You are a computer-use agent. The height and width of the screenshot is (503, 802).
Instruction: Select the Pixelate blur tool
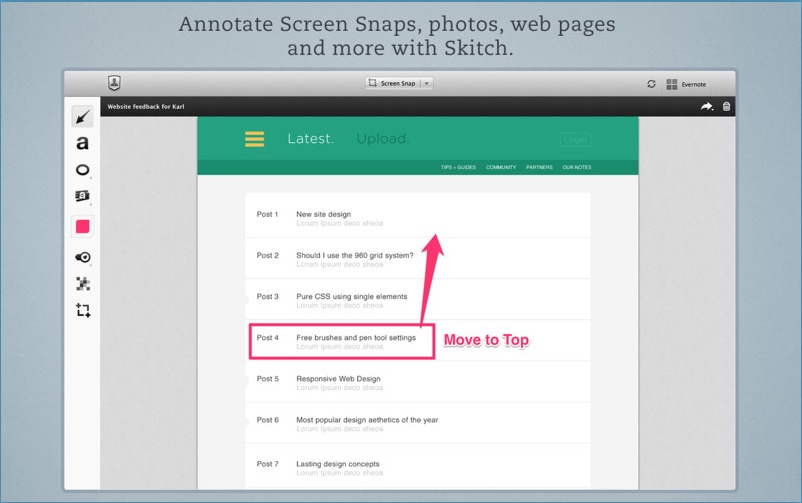pos(82,284)
